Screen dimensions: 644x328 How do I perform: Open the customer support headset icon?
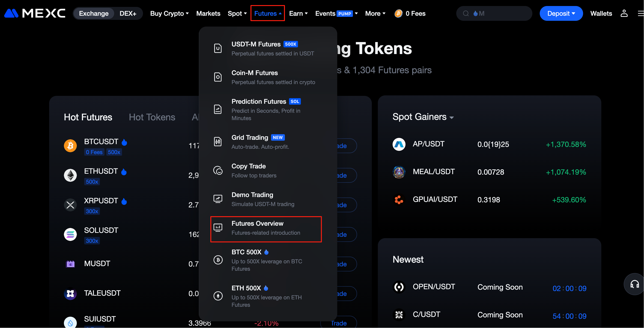coord(635,284)
